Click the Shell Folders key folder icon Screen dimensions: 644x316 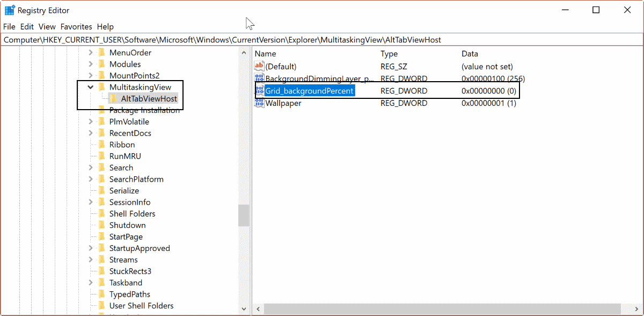101,214
